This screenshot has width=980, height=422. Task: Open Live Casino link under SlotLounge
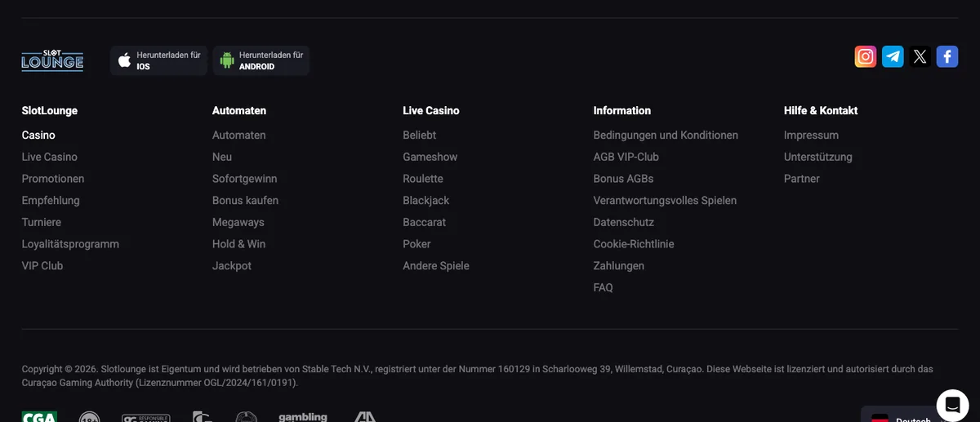50,157
